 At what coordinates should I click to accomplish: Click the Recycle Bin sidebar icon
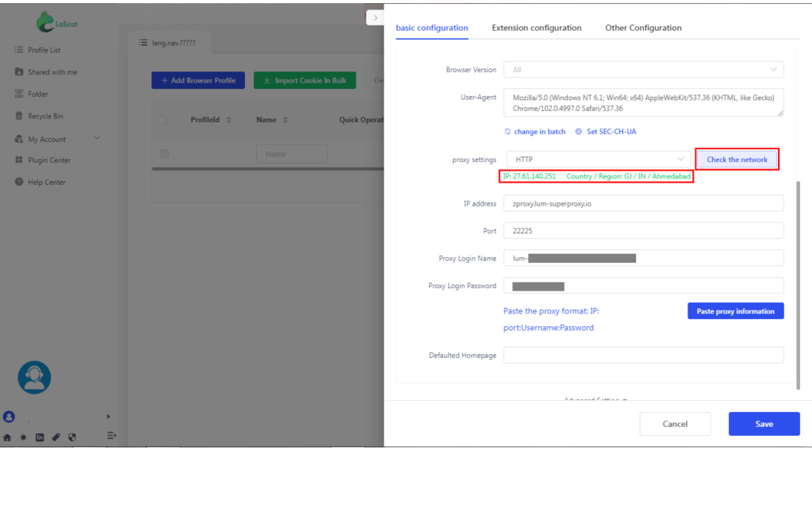pos(18,116)
